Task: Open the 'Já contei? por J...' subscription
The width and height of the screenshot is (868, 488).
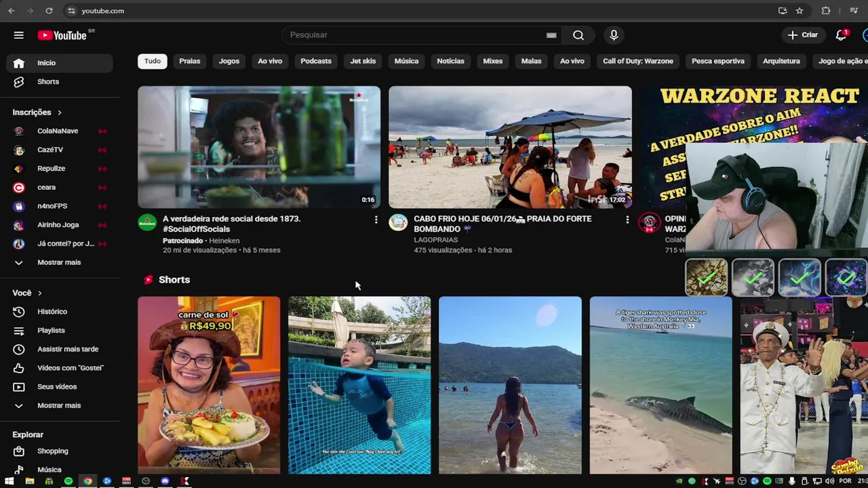Action: click(60, 244)
